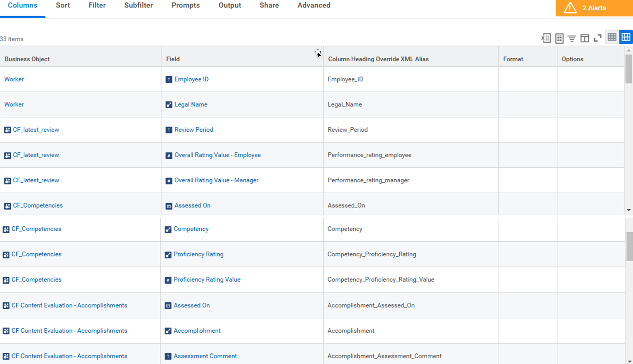This screenshot has width=633, height=364.
Task: Click numeric icon beside Overall Rating Value - Manager
Action: [x=169, y=181]
